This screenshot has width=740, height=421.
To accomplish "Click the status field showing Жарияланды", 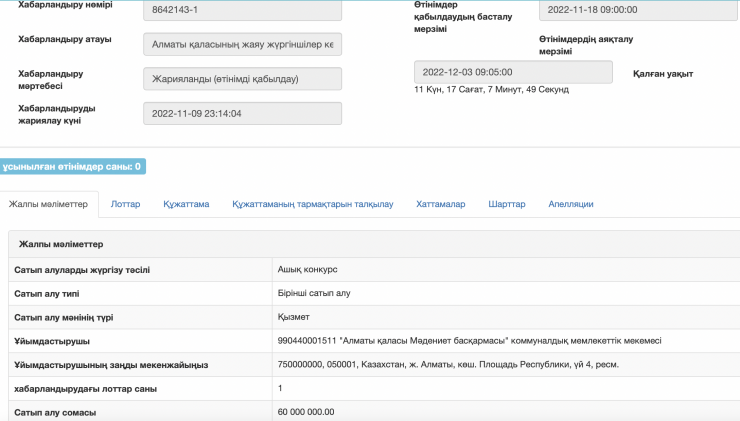I will 242,79.
